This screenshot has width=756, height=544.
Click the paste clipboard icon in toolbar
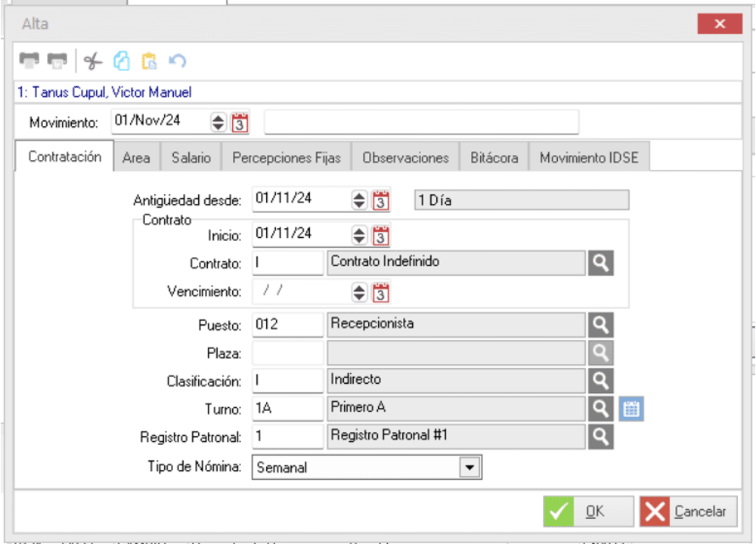point(150,61)
